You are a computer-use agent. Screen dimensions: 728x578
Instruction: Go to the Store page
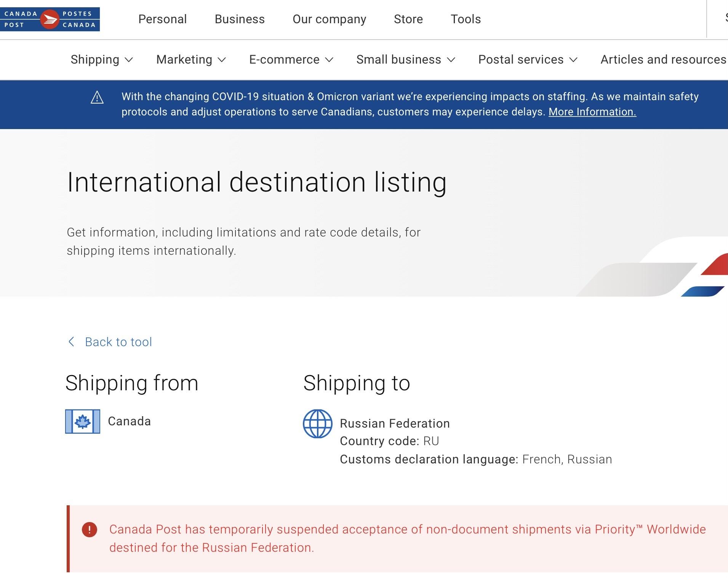pos(408,19)
